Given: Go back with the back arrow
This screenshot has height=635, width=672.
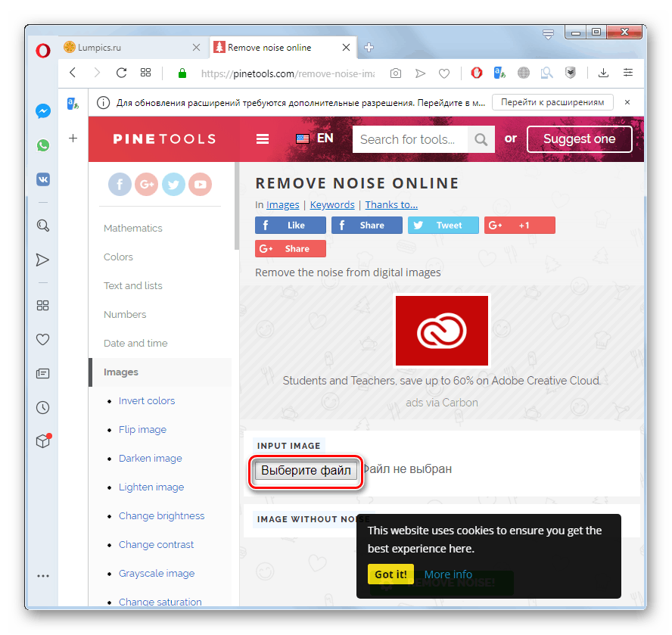Looking at the screenshot, I should point(73,73).
